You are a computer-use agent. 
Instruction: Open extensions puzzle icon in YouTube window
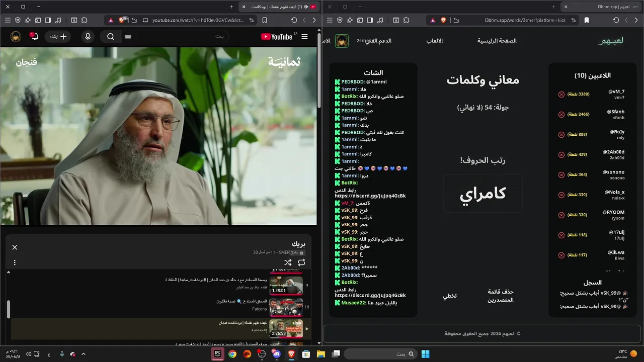tap(84, 20)
